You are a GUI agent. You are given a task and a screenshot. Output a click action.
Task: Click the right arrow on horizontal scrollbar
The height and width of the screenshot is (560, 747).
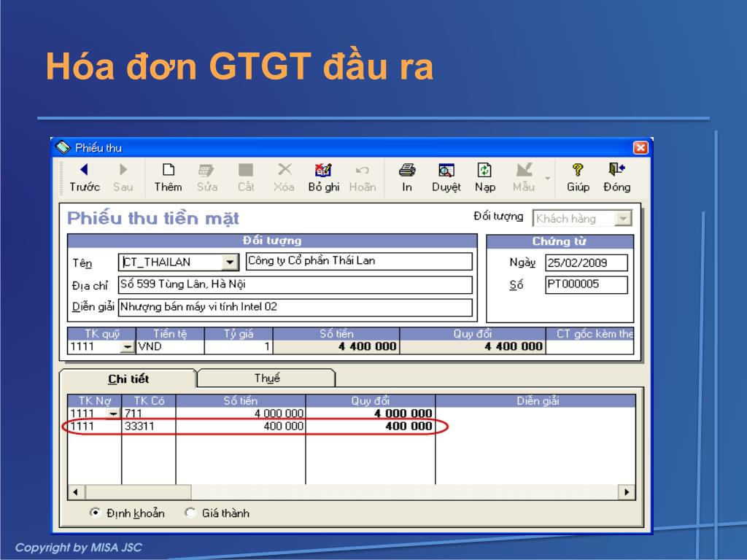[x=627, y=492]
